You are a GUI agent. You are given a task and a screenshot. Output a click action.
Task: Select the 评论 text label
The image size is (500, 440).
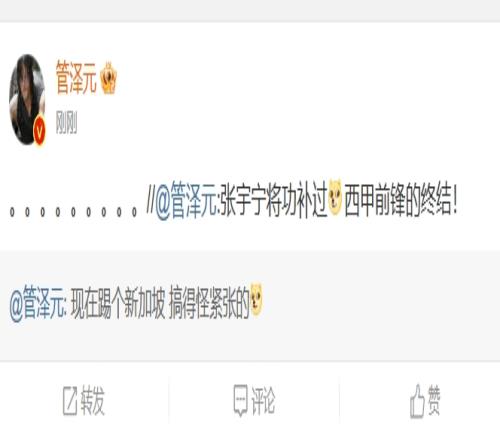[263, 401]
